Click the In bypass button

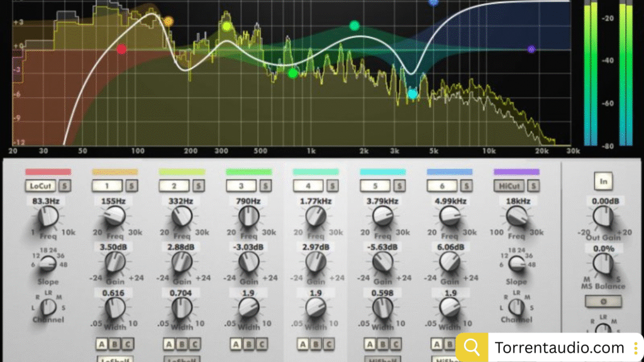[603, 182]
